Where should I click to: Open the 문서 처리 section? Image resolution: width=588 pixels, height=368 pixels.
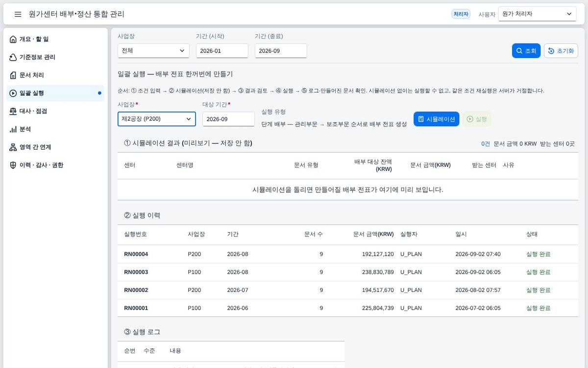pyautogui.click(x=55, y=75)
